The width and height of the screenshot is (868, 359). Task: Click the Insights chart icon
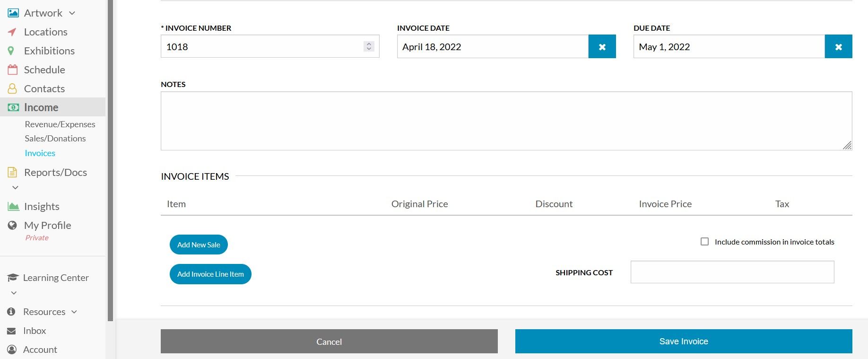point(13,206)
